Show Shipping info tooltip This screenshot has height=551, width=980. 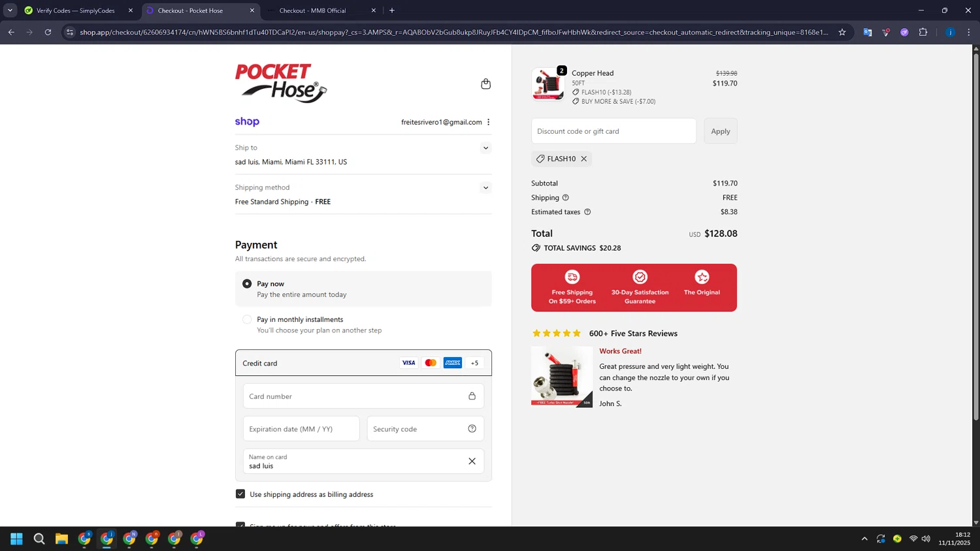tap(566, 198)
